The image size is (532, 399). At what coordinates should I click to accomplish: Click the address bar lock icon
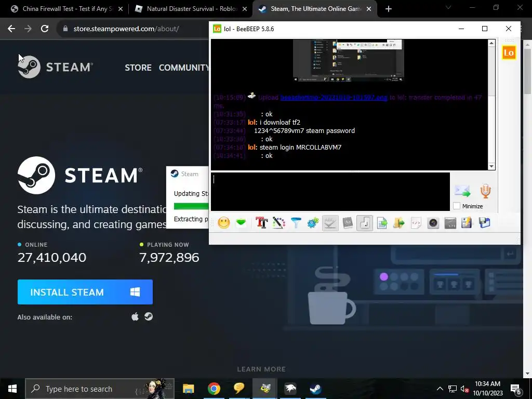click(65, 29)
